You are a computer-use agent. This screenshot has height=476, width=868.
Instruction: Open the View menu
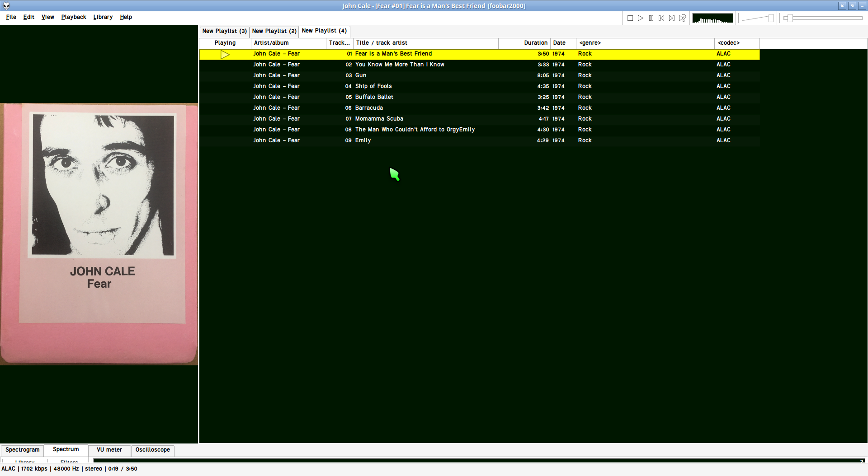[x=48, y=17]
